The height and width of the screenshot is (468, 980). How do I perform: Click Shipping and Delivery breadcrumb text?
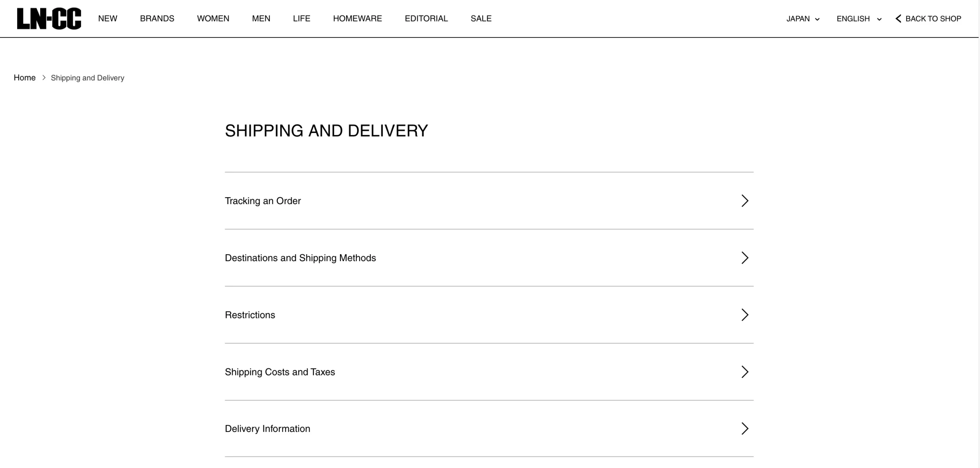(87, 78)
